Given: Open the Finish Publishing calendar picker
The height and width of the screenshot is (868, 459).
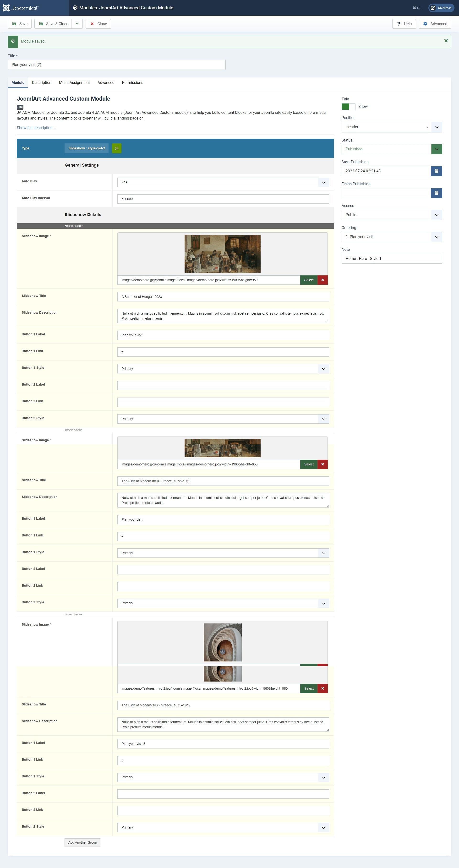Looking at the screenshot, I should coord(436,193).
